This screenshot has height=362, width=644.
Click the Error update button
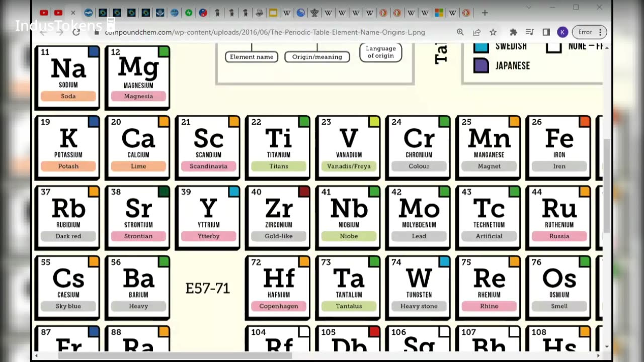click(x=589, y=32)
